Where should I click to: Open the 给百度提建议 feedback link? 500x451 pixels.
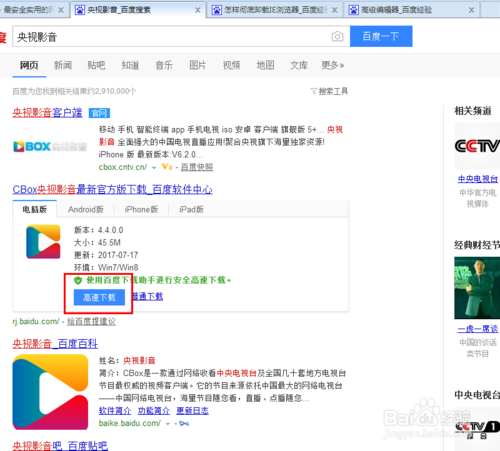91,322
